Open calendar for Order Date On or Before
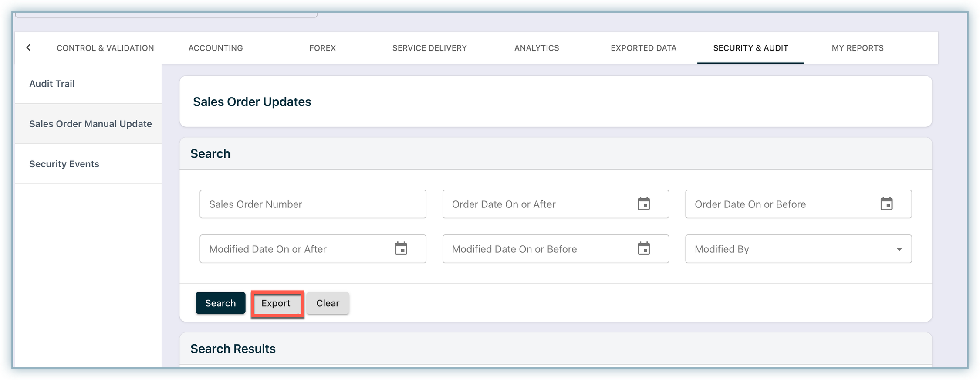Screen dimensions: 980x380 (886, 204)
